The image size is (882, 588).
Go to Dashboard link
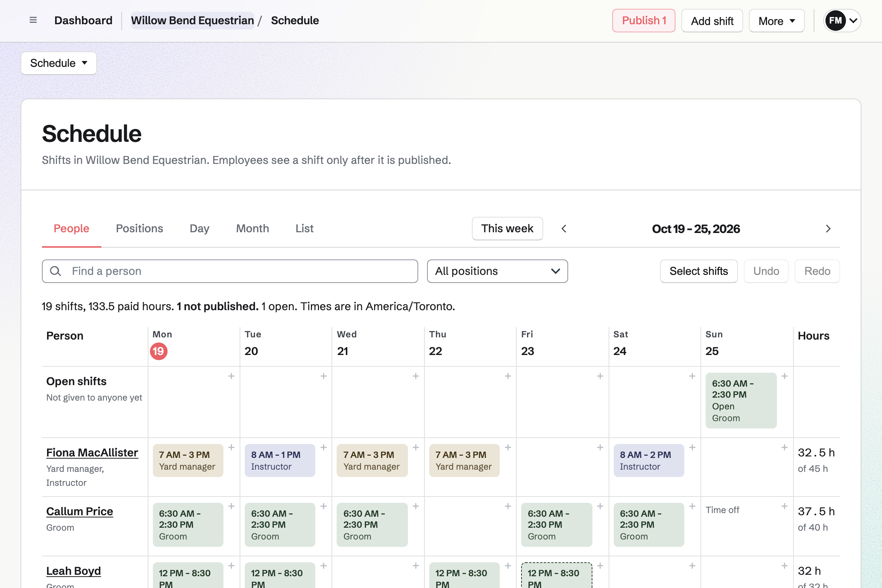point(83,20)
